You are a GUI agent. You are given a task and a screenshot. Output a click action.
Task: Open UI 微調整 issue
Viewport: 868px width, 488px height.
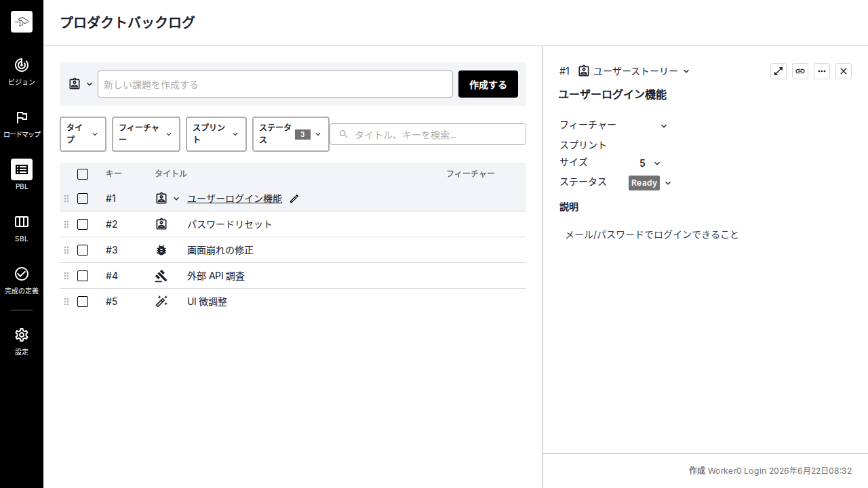(208, 302)
